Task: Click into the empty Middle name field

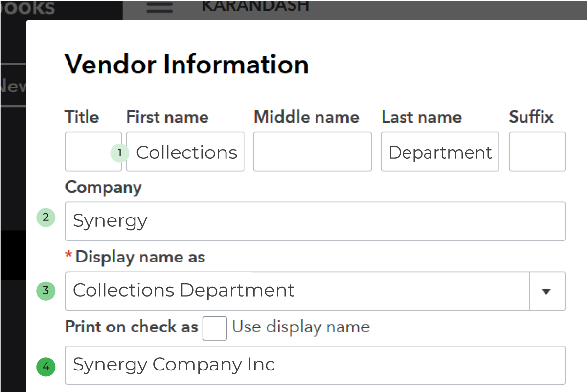Action: point(313,152)
